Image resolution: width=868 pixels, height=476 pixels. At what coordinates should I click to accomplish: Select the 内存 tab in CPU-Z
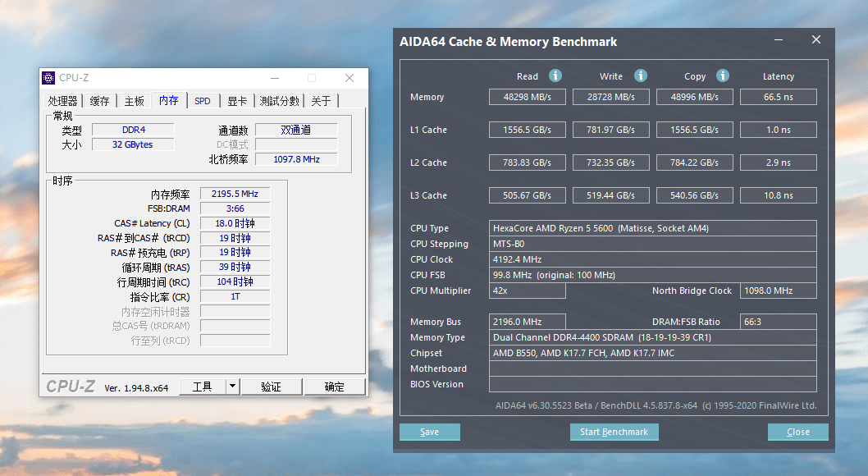coord(169,100)
